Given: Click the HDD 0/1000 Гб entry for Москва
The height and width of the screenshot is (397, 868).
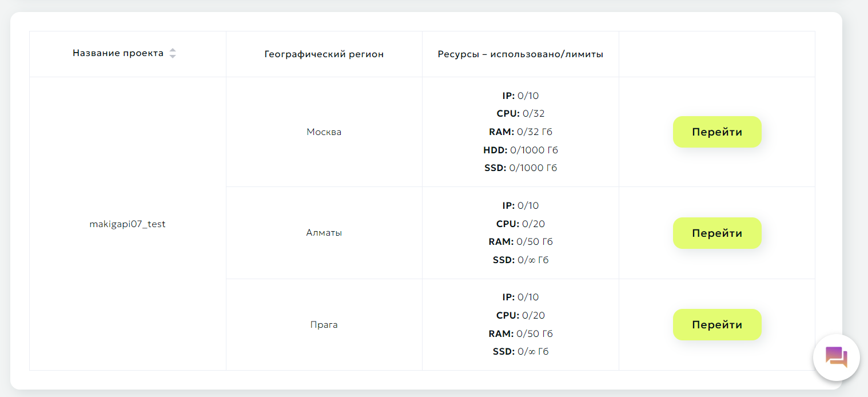Looking at the screenshot, I should [x=520, y=150].
